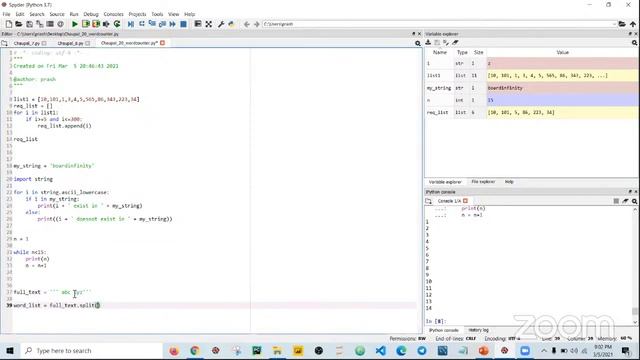Screen dimensions: 640x360
Task: Select the Variable explorer tab
Action: tap(445, 182)
